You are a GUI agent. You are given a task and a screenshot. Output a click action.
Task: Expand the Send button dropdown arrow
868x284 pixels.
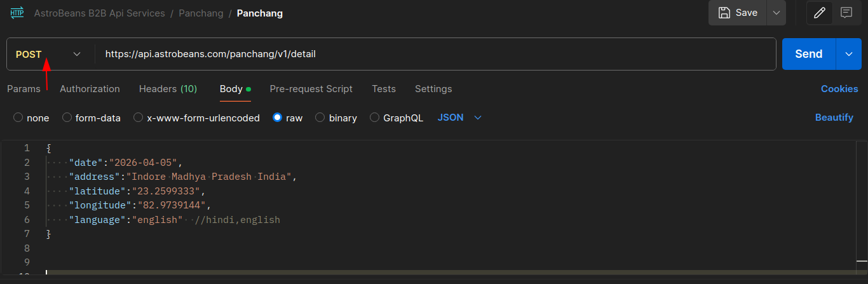point(849,54)
